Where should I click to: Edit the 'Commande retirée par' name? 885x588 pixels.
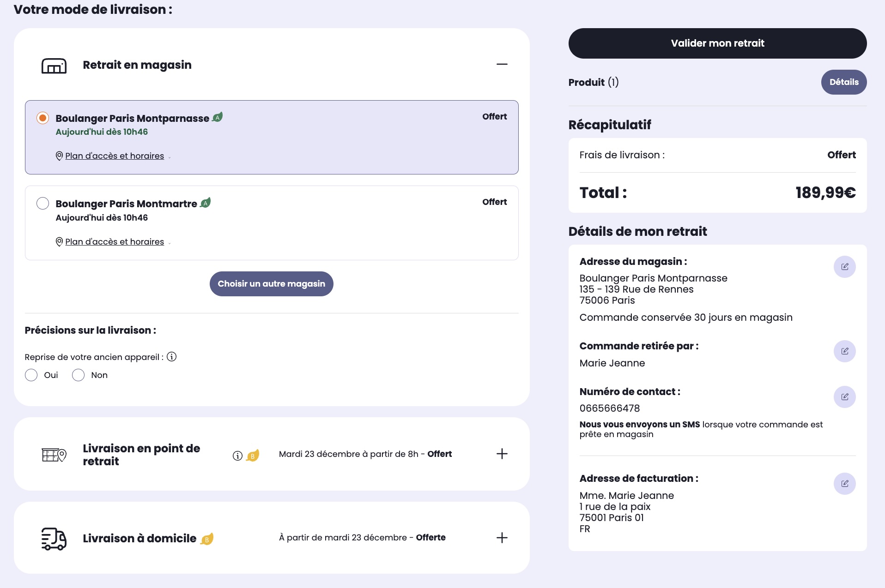(844, 351)
